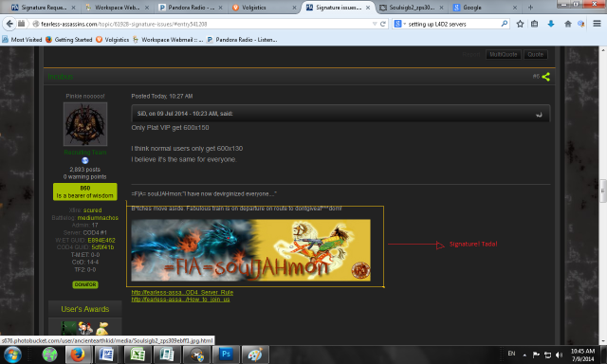The image size is (607, 364).
Task: Open the Firefox downloads arrow icon
Action: (x=550, y=24)
